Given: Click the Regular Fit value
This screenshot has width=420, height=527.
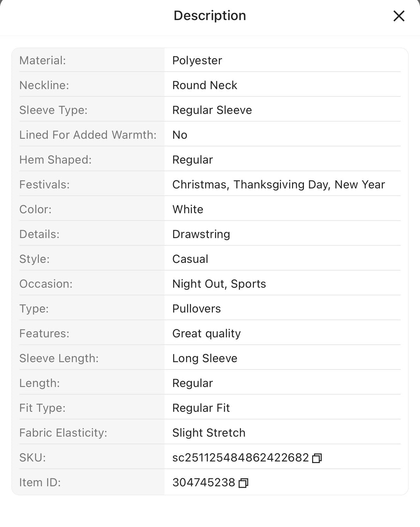Looking at the screenshot, I should coord(201,408).
